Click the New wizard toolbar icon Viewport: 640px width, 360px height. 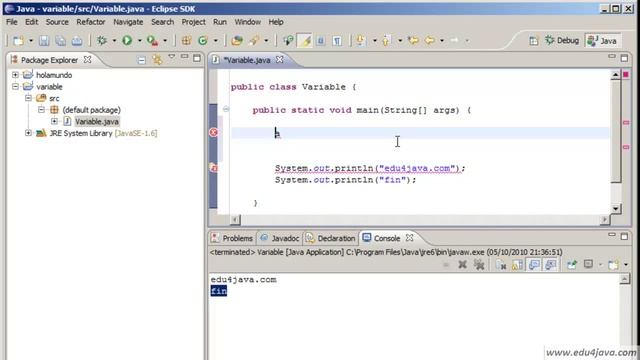point(18,40)
